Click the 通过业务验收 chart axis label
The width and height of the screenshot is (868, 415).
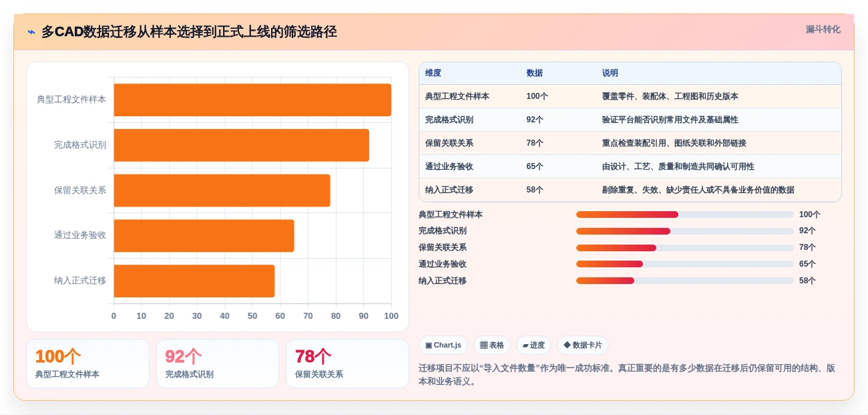80,235
